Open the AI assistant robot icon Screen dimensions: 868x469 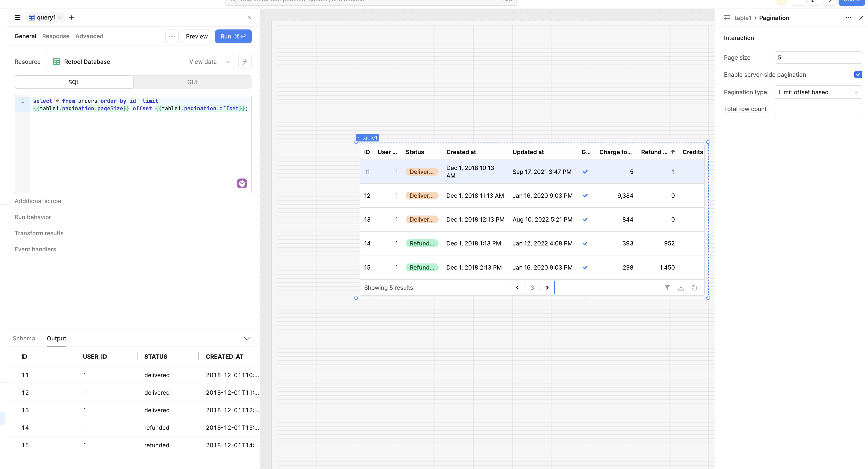click(x=242, y=183)
